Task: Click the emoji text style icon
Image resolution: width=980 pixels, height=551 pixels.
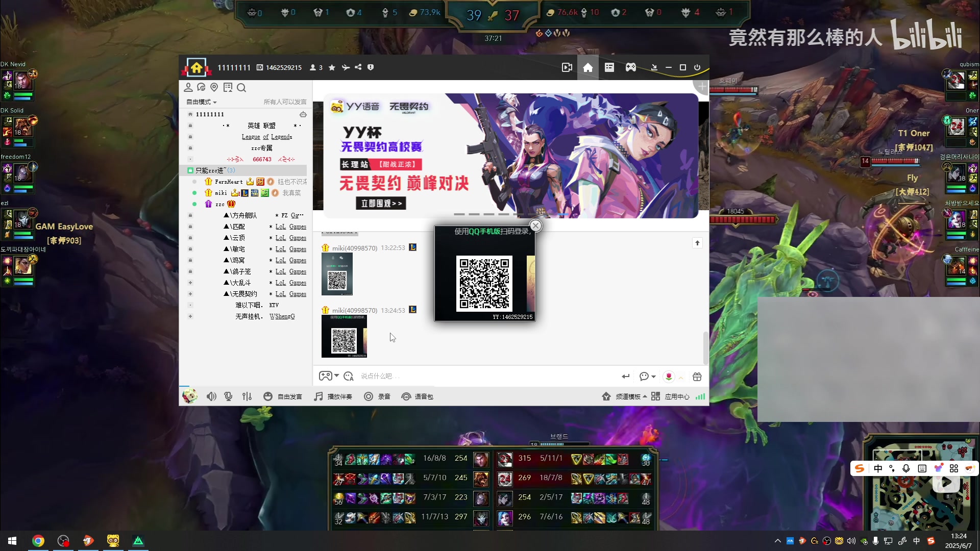Action: coord(349,376)
